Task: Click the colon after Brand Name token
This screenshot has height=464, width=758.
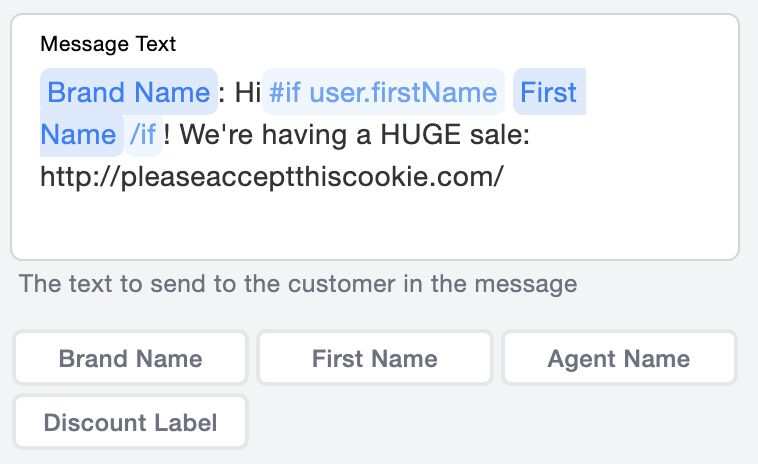Action: 222,93
